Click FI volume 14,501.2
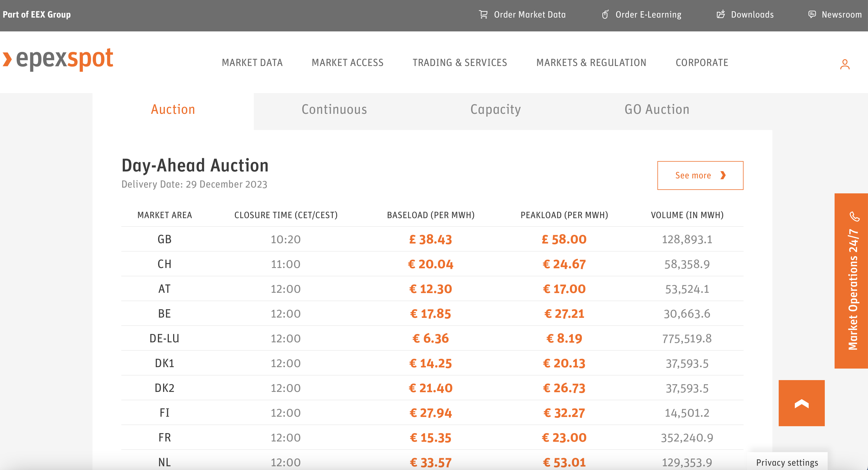Viewport: 868px width, 470px height. 687,413
